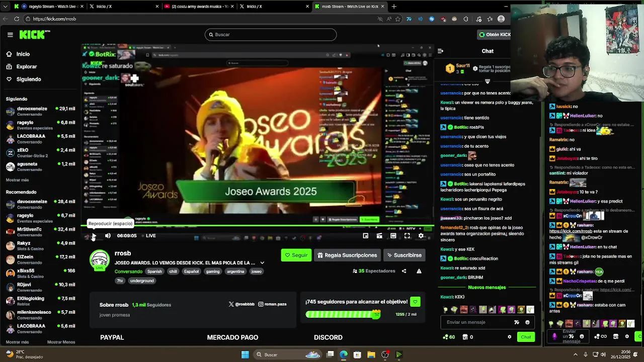Refresh the page in the browser

17,19
